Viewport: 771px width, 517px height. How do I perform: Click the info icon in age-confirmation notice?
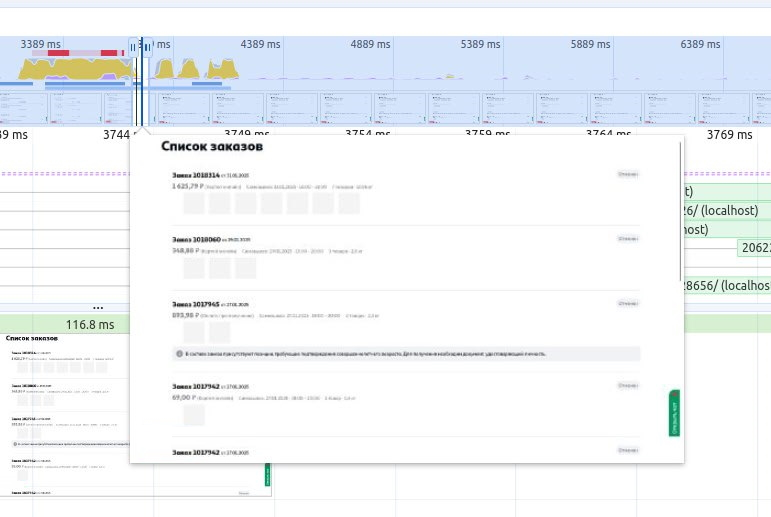tap(179, 354)
